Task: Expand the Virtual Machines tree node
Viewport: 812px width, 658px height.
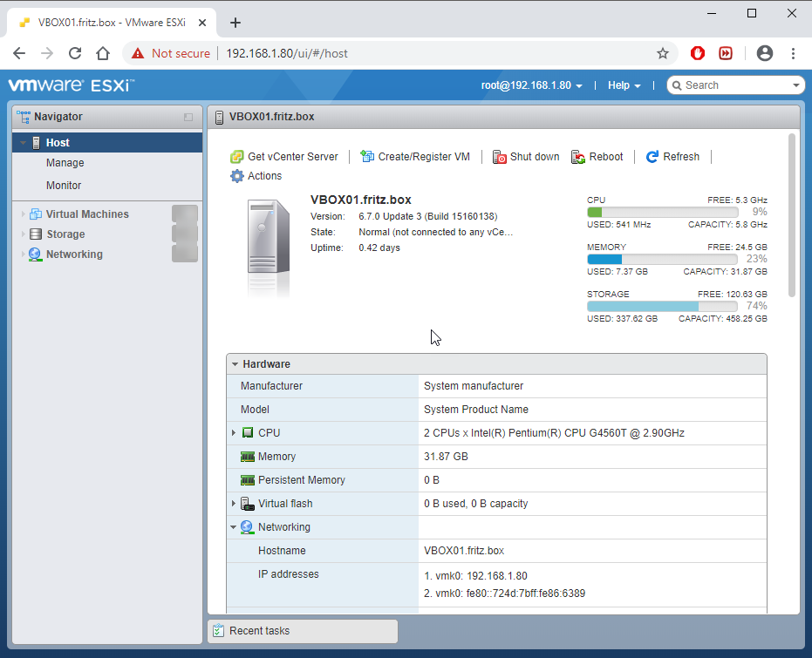Action: [x=23, y=214]
